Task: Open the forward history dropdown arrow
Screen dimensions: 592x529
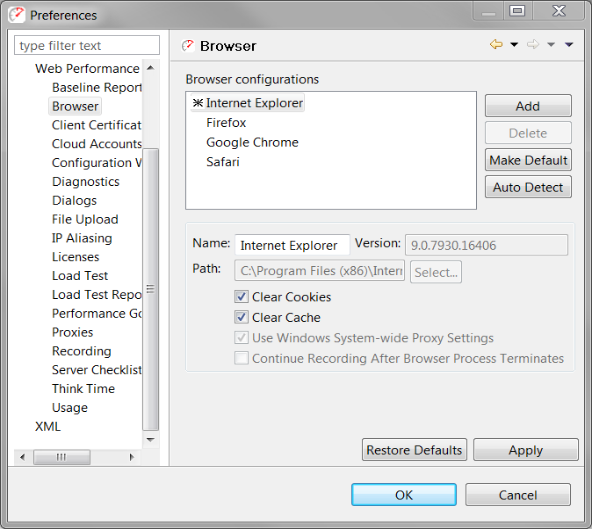Action: pos(551,45)
